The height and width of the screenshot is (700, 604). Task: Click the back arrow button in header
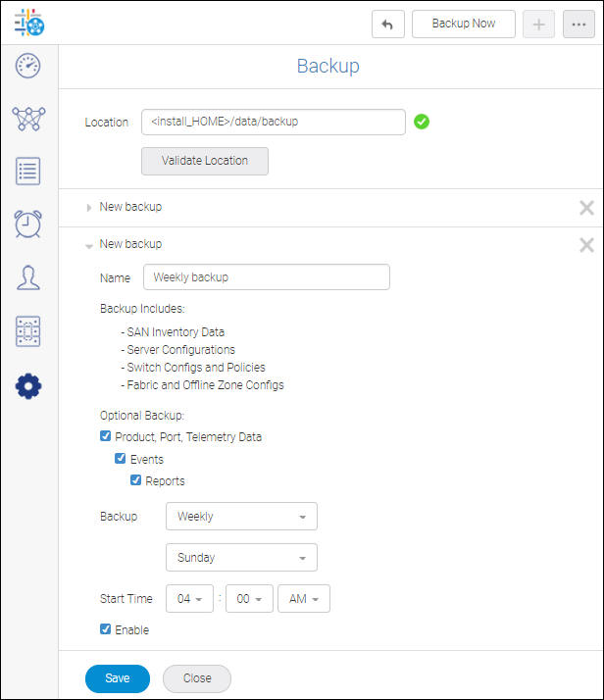[388, 25]
